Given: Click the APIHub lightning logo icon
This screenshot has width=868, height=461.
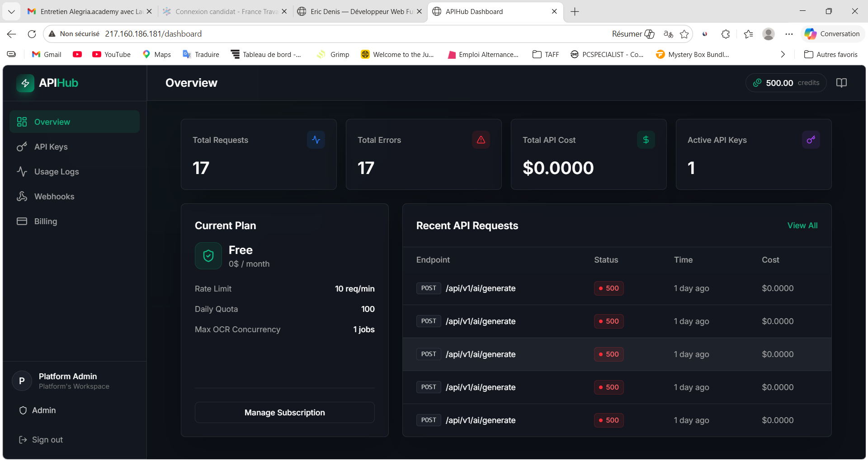Looking at the screenshot, I should (x=25, y=83).
